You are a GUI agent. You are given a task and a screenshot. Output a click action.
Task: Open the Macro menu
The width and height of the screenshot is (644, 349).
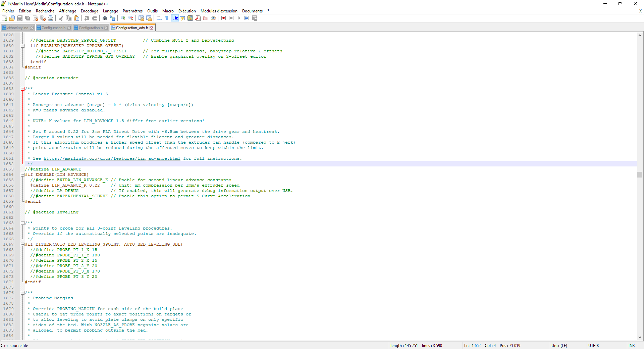(x=168, y=11)
